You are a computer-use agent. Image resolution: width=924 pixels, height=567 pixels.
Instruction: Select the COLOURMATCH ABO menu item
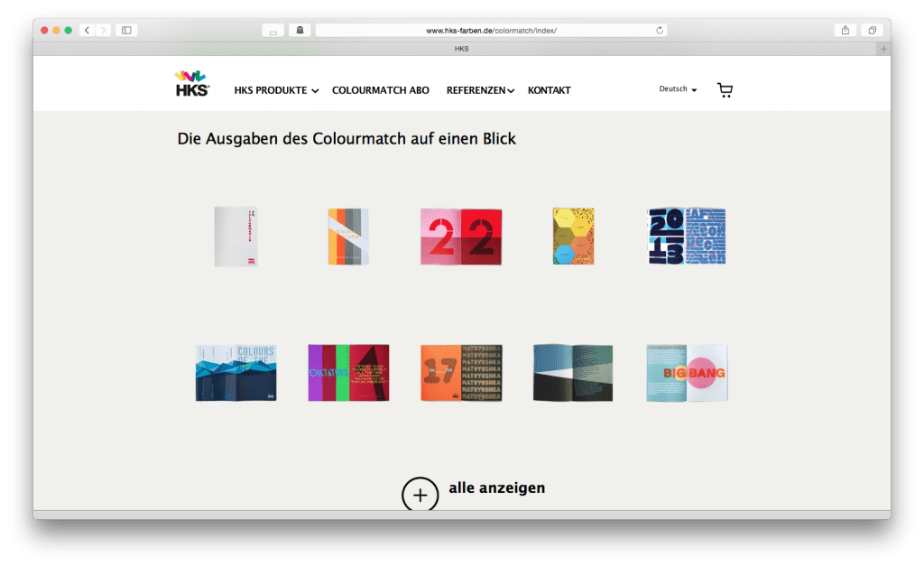pyautogui.click(x=381, y=90)
